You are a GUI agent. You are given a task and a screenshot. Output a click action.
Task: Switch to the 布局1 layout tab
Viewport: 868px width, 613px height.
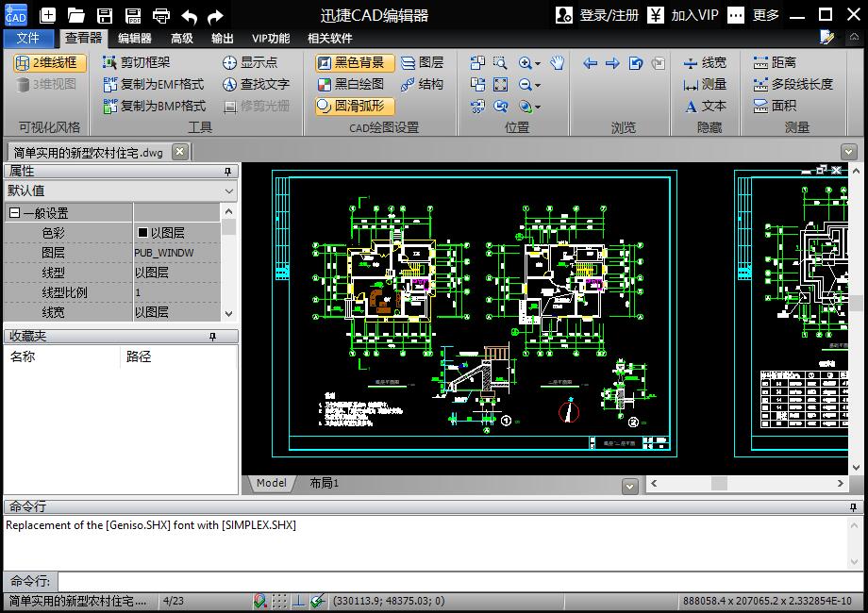tap(324, 483)
